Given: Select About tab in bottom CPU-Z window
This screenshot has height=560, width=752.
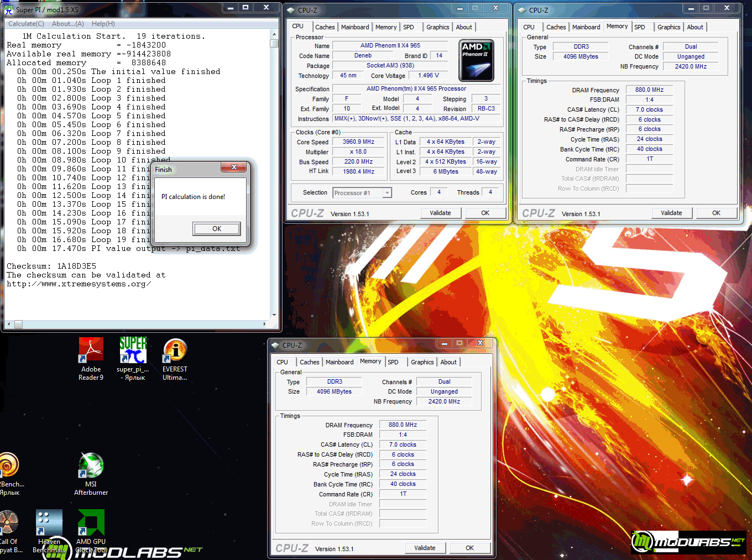Looking at the screenshot, I should 448,362.
